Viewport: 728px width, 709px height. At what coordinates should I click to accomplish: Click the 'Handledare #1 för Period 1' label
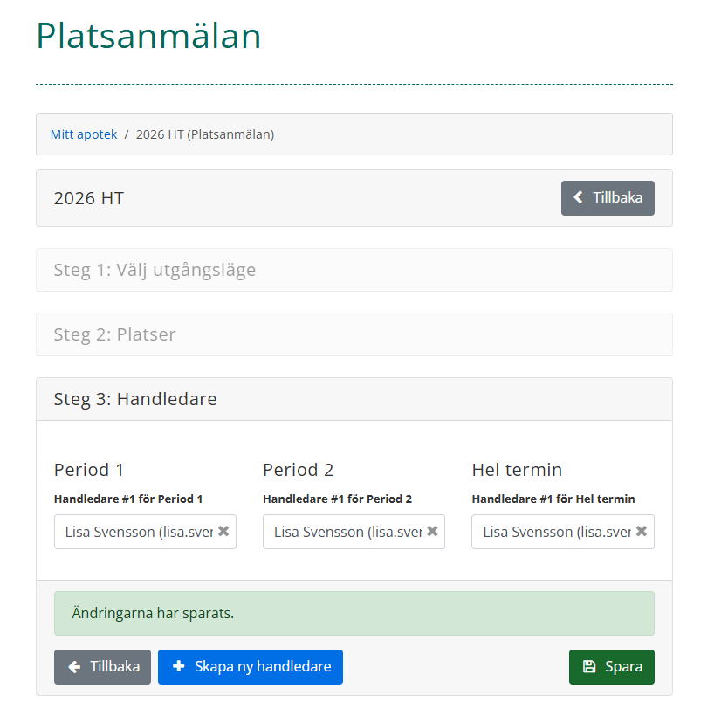pyautogui.click(x=128, y=499)
